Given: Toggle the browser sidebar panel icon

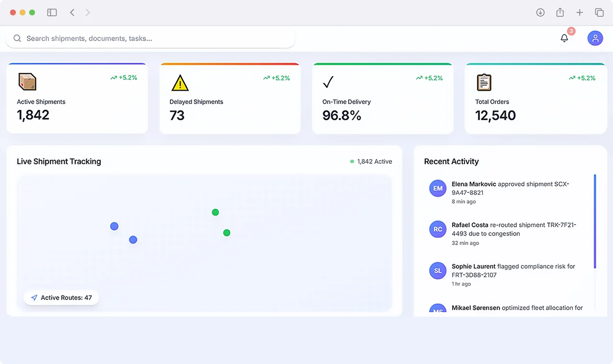Looking at the screenshot, I should coord(52,12).
